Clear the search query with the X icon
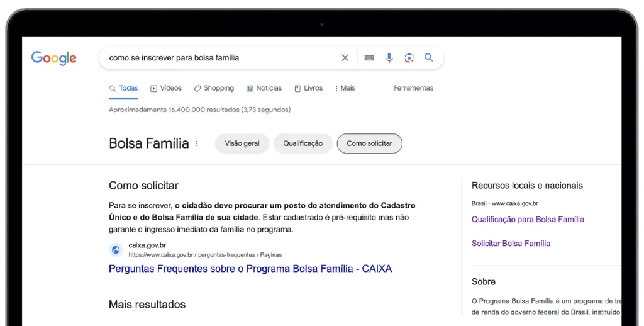The height and width of the screenshot is (326, 644). [345, 58]
